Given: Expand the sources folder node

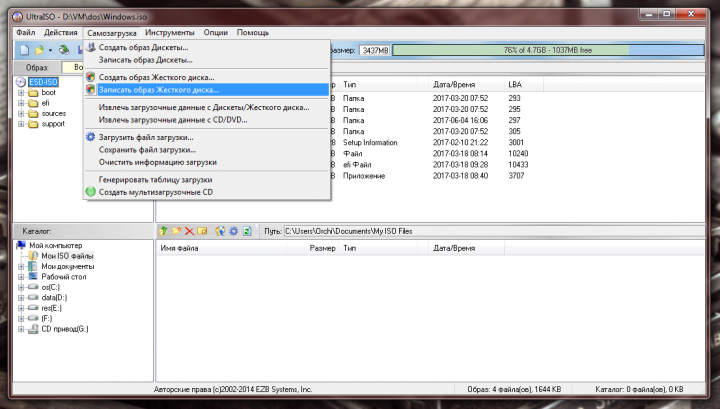Looking at the screenshot, I should point(21,113).
